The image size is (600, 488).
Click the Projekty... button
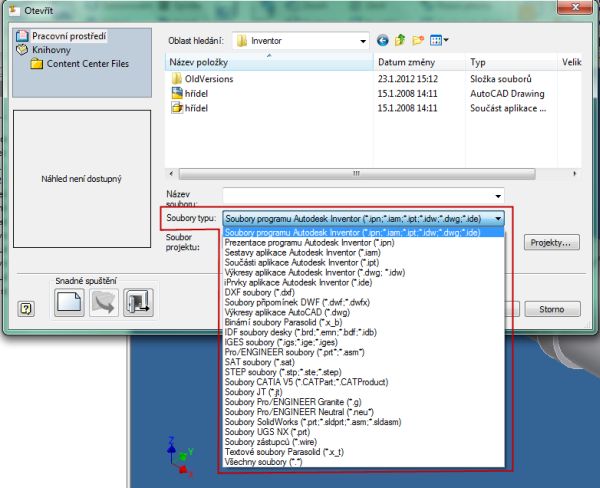coord(553,242)
